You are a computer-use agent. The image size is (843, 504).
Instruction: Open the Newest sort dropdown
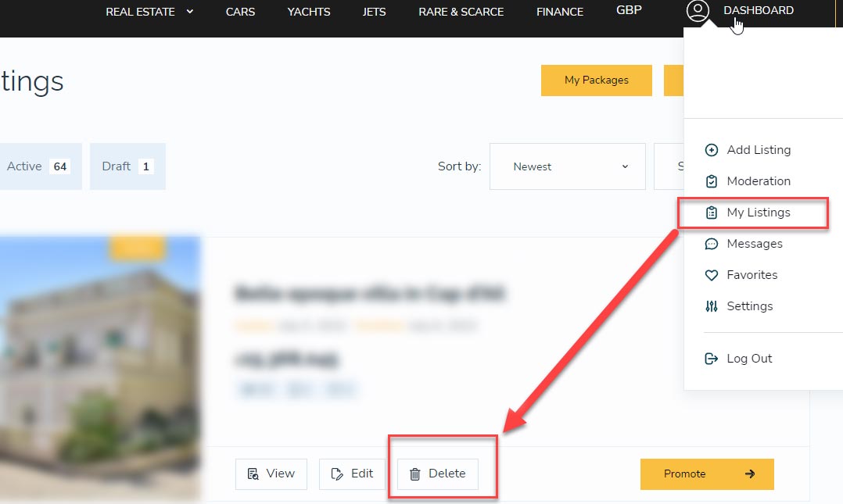click(567, 166)
